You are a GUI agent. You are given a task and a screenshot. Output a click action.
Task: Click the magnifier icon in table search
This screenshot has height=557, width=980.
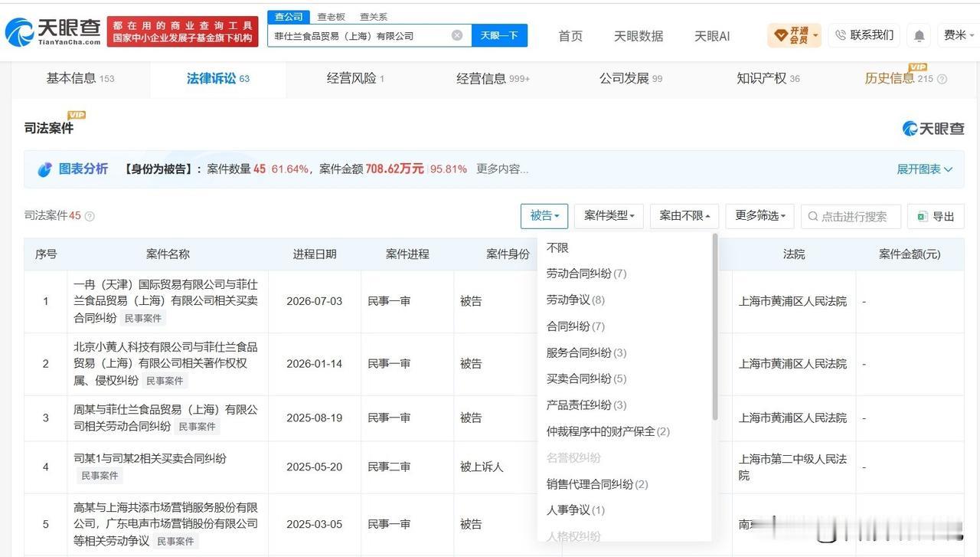coord(813,217)
